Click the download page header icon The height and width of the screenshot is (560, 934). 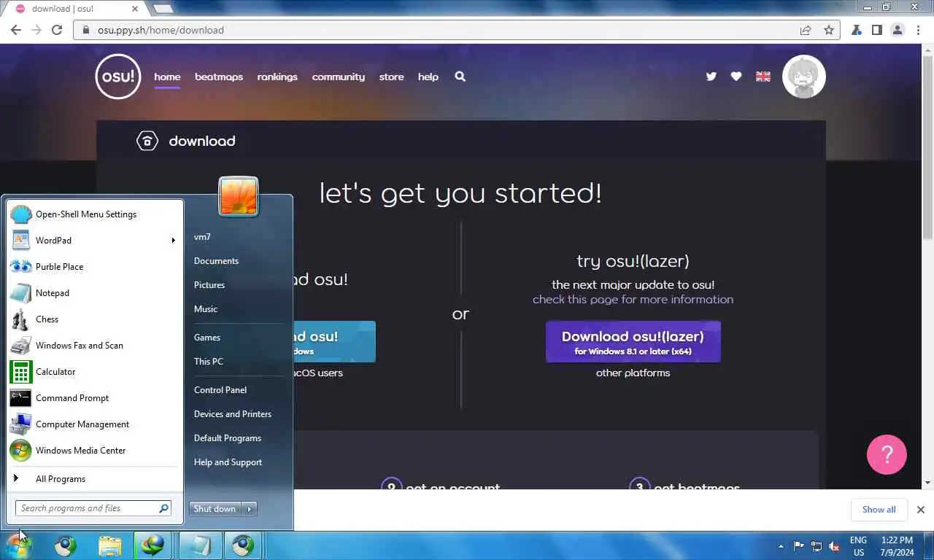[147, 141]
